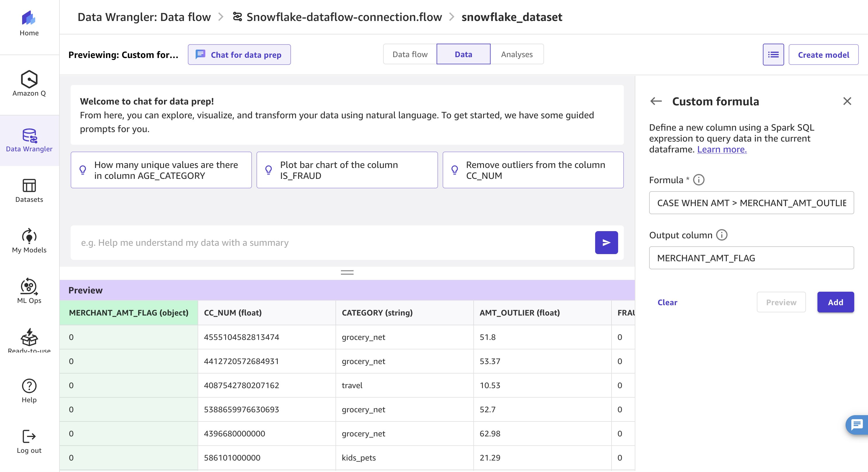Select the AMT_OUTLIER (float) column header
The height and width of the screenshot is (472, 868).
542,313
